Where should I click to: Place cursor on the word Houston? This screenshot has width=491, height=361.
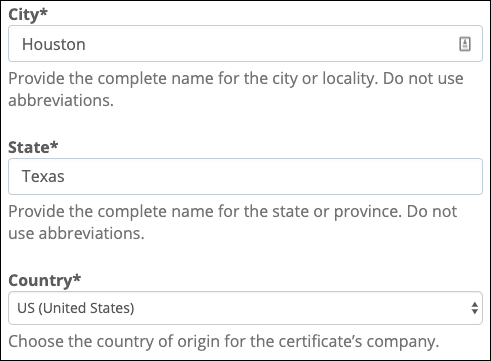click(54, 44)
